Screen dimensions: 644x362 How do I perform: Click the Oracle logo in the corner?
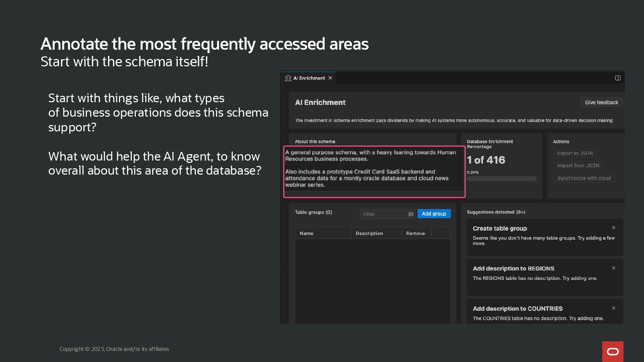(x=612, y=352)
